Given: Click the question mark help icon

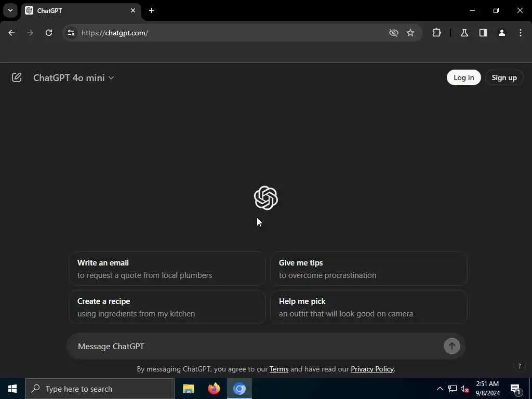Looking at the screenshot, I should [519, 366].
